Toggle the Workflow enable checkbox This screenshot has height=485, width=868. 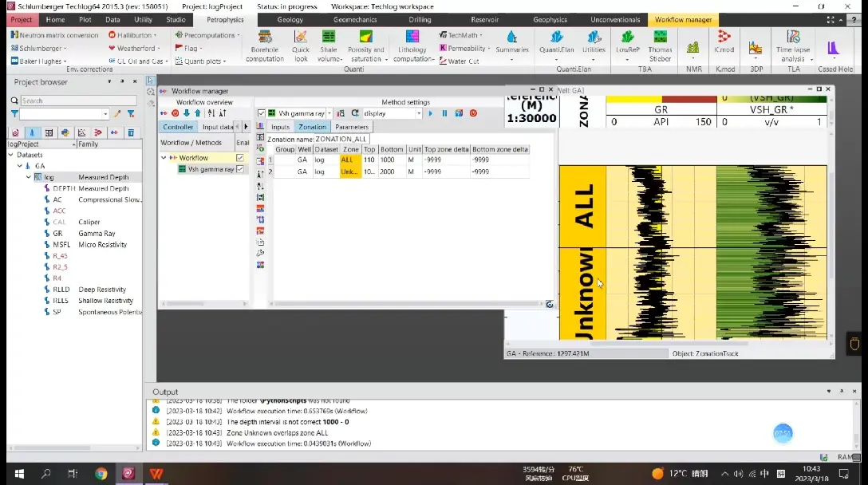pyautogui.click(x=240, y=158)
